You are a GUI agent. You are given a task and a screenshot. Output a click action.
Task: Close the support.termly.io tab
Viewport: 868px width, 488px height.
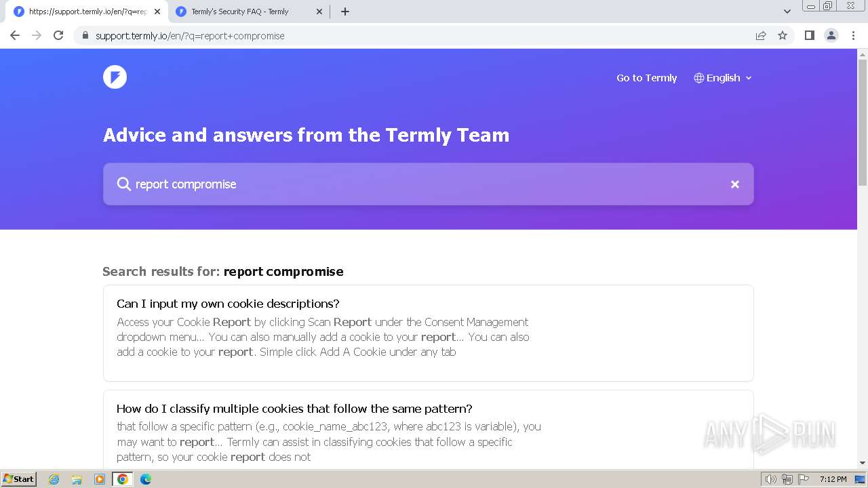(x=157, y=12)
